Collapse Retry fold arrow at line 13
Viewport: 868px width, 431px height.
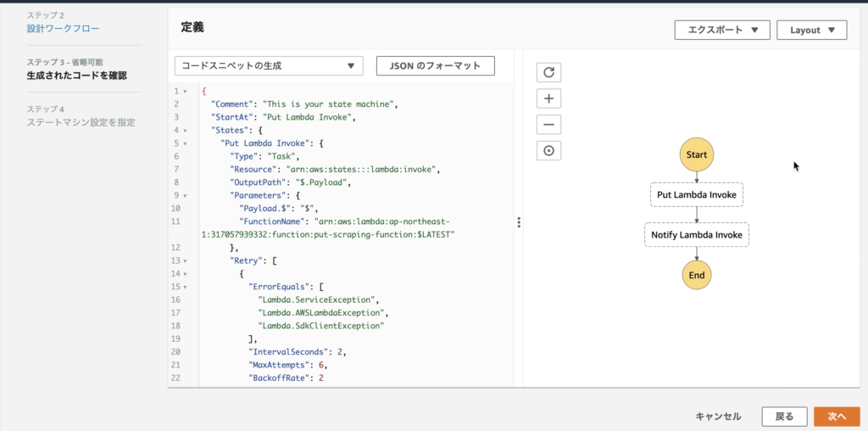pyautogui.click(x=185, y=261)
